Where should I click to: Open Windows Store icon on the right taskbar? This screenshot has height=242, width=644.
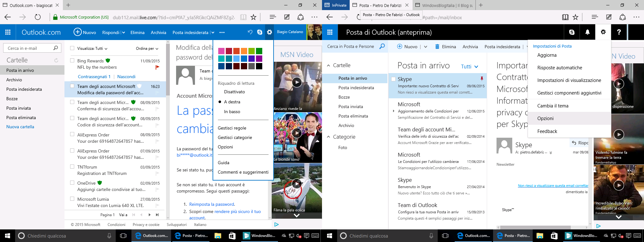point(554,236)
